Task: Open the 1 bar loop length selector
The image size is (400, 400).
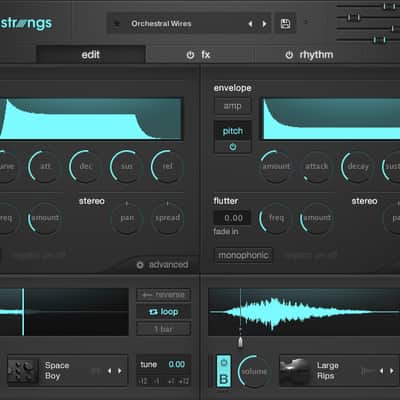Action: pyautogui.click(x=164, y=329)
